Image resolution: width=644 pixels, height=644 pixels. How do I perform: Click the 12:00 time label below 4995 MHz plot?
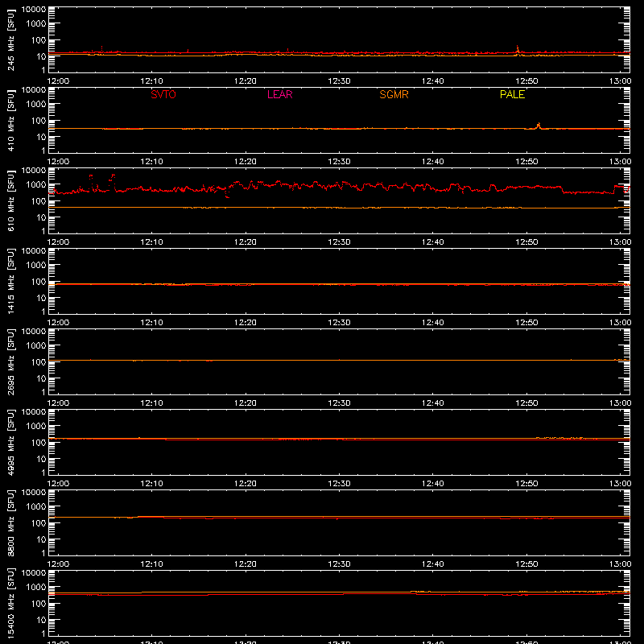[x=58, y=484]
